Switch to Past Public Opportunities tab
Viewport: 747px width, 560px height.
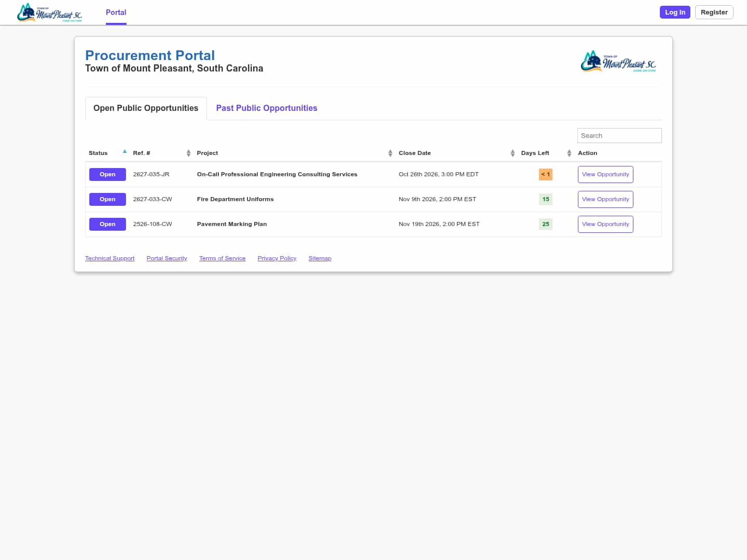point(267,108)
